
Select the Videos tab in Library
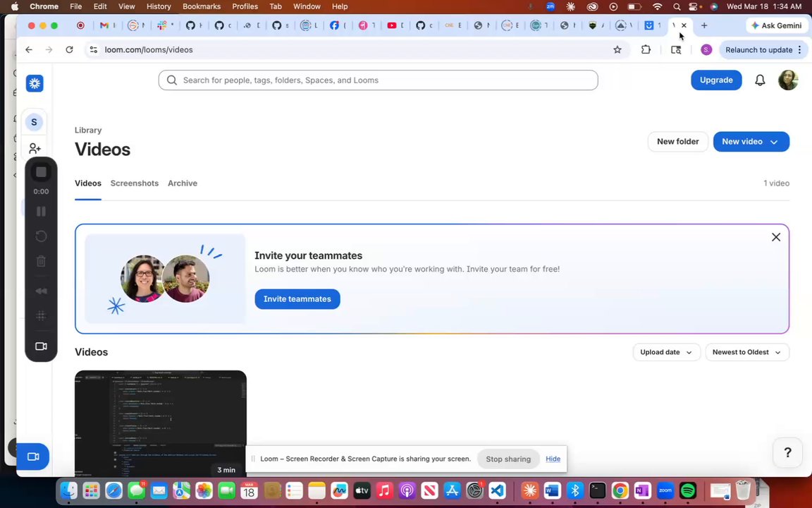[88, 183]
